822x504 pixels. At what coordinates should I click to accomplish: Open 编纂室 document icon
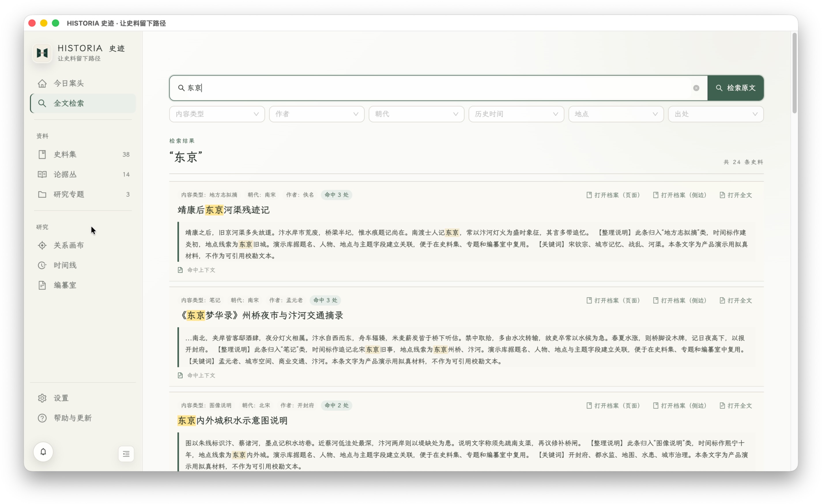42,285
